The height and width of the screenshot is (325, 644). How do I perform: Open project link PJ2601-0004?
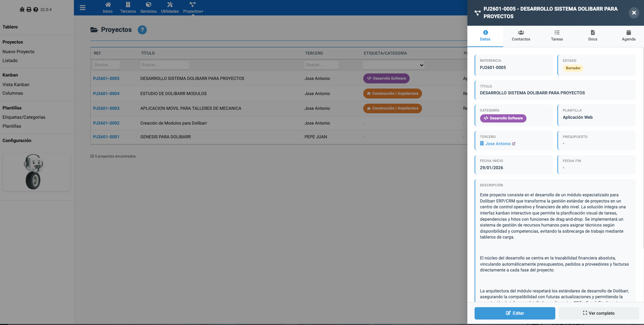[x=106, y=93]
